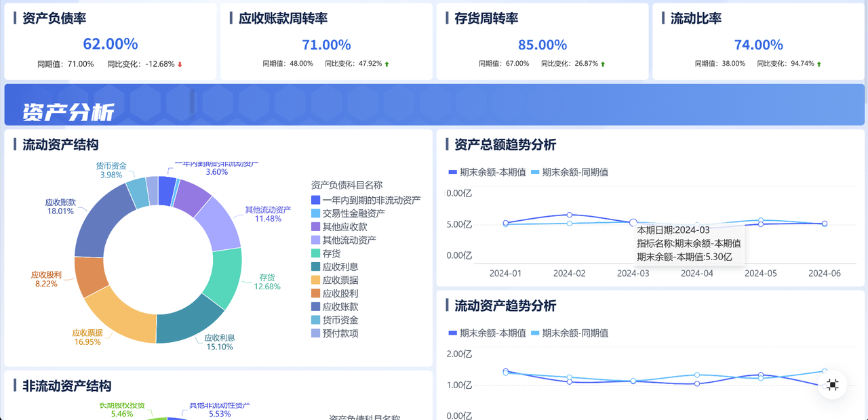Click 同期值：38.00% under 流动比率

[x=719, y=64]
